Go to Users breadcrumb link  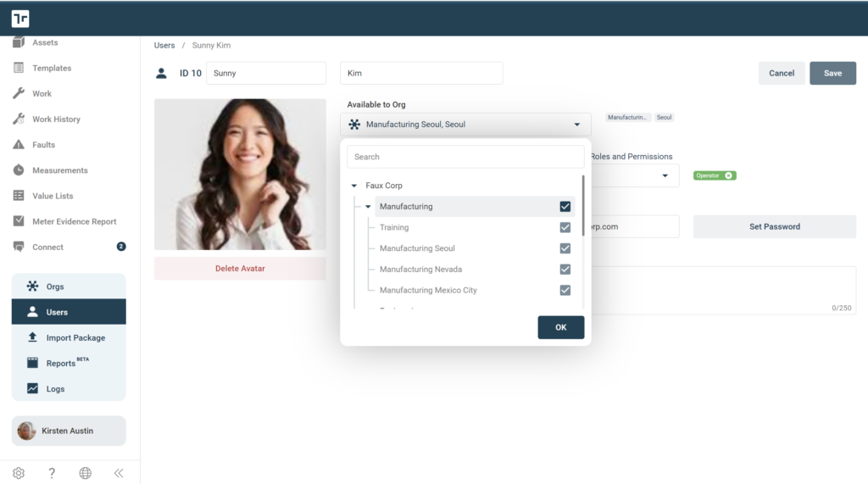[164, 46]
